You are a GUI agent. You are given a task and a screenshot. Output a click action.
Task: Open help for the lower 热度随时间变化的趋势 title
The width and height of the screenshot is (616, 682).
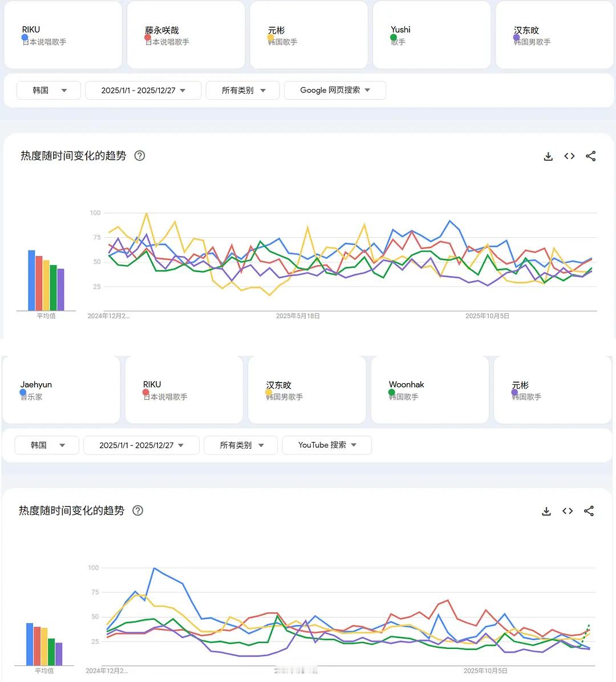138,510
